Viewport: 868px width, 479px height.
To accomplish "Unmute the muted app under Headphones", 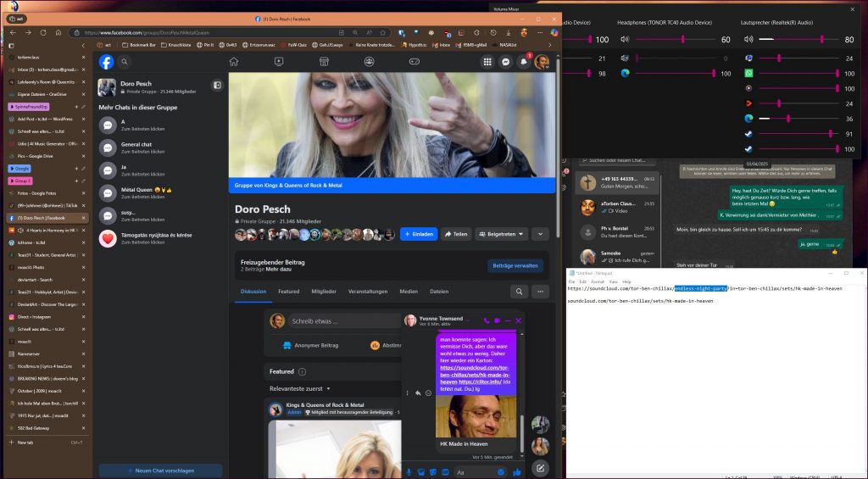I will tap(625, 58).
